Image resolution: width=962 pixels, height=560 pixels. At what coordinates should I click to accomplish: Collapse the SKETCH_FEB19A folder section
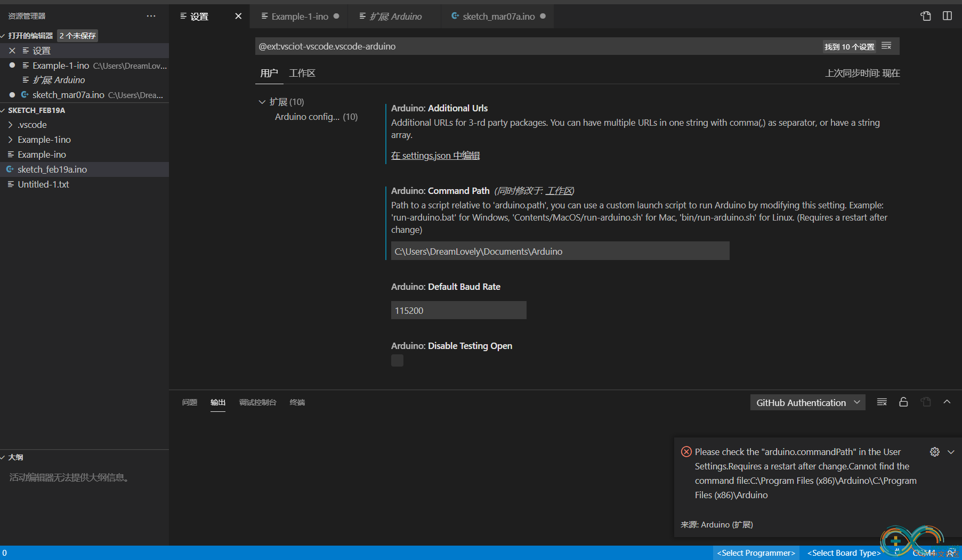coord(3,110)
